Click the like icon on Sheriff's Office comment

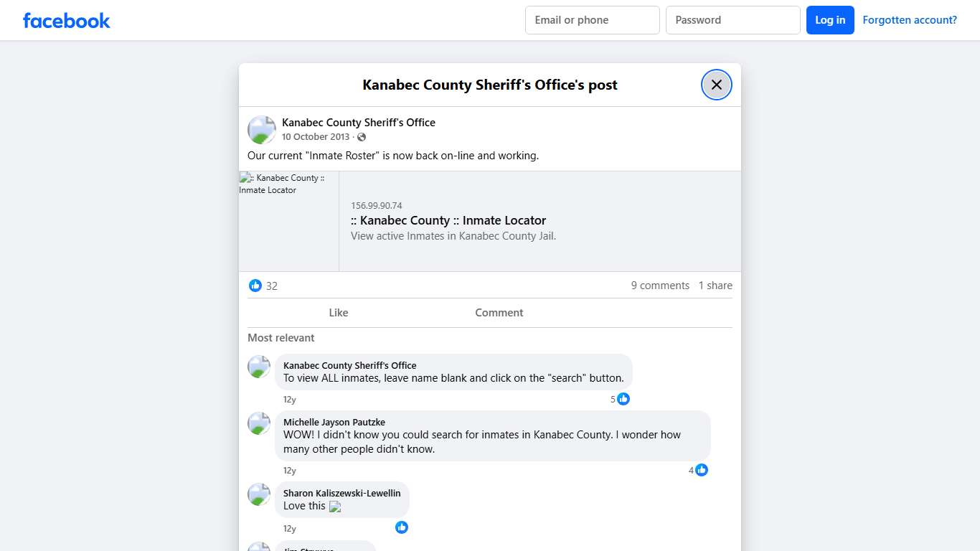click(623, 399)
